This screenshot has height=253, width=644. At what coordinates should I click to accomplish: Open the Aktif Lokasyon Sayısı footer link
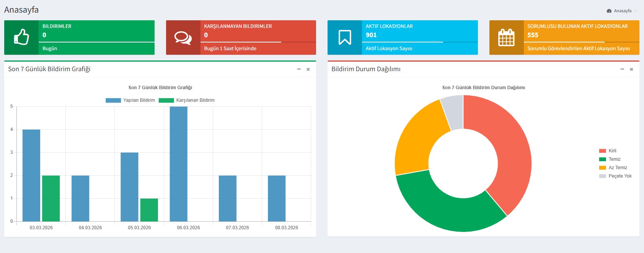point(389,49)
